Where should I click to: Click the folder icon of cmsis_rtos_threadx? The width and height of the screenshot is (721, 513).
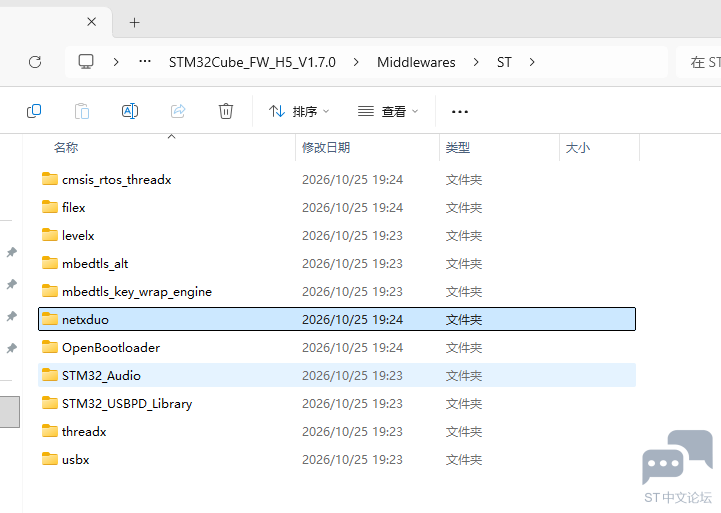click(50, 179)
